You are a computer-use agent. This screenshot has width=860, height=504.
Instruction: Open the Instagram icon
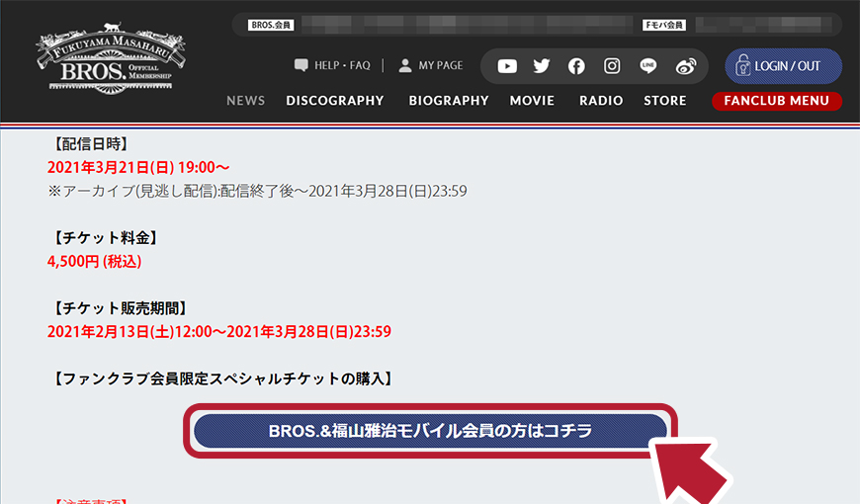(612, 66)
